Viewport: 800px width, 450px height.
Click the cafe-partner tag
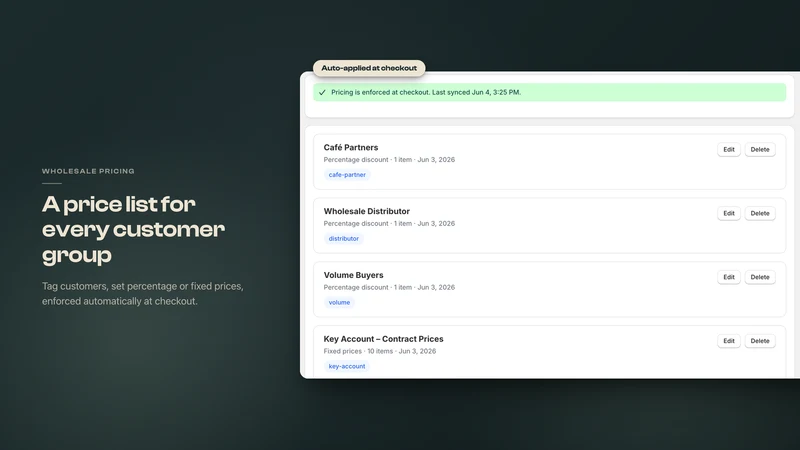coord(347,174)
